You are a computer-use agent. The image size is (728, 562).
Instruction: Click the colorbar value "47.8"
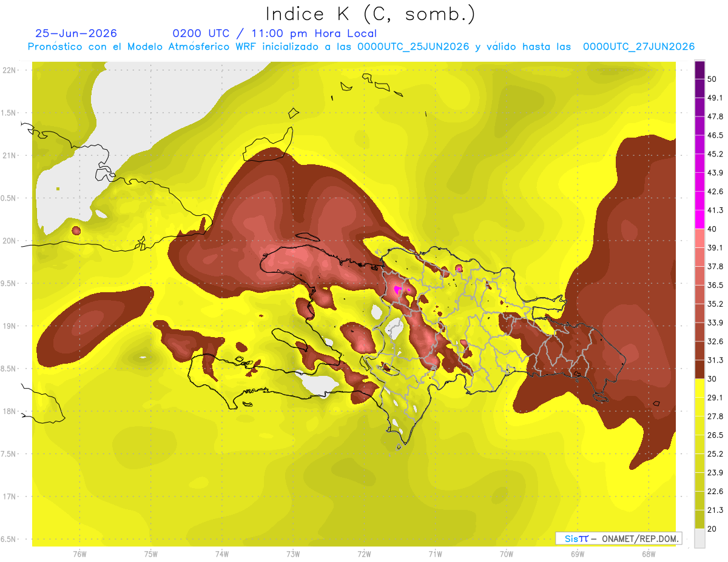coord(715,116)
